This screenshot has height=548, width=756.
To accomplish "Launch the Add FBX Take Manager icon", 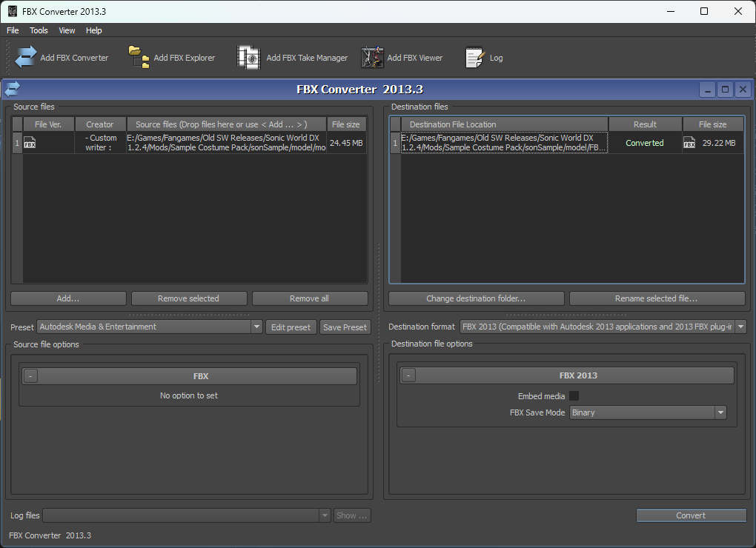I will [249, 58].
